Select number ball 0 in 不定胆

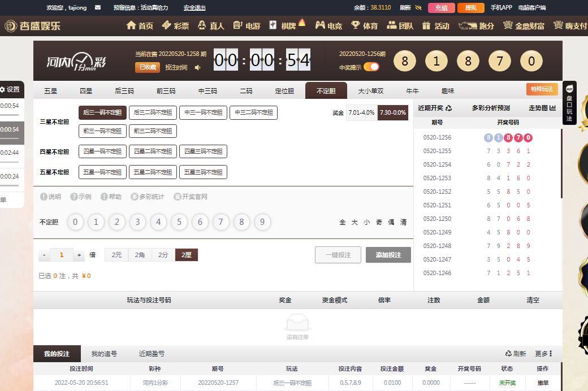pos(75,222)
